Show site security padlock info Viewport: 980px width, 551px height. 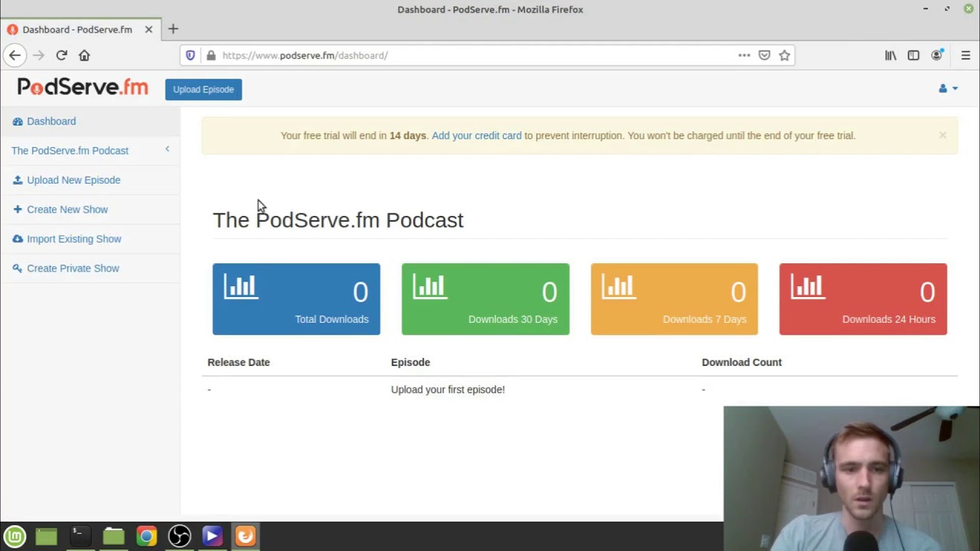[x=211, y=55]
